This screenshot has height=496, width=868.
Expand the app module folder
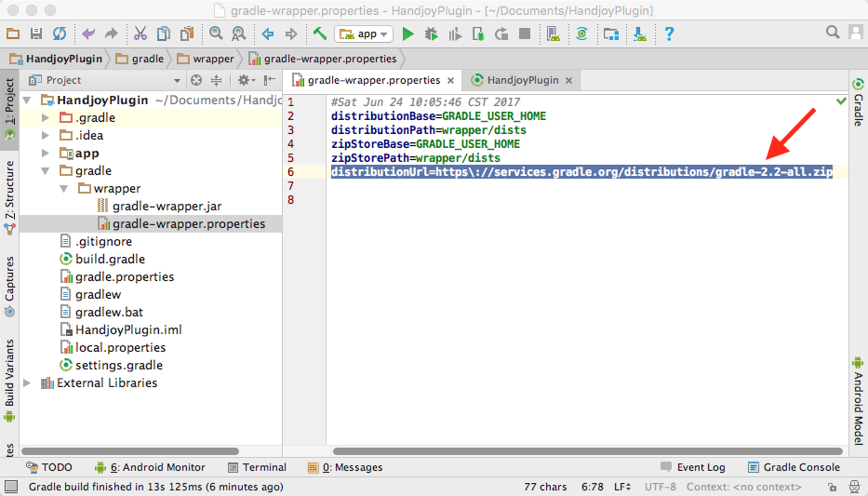pyautogui.click(x=46, y=154)
